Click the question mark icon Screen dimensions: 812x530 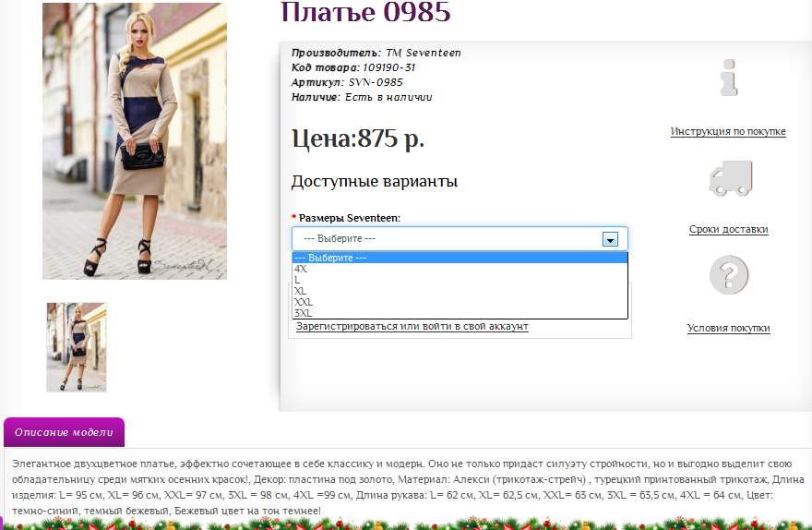[x=729, y=274]
